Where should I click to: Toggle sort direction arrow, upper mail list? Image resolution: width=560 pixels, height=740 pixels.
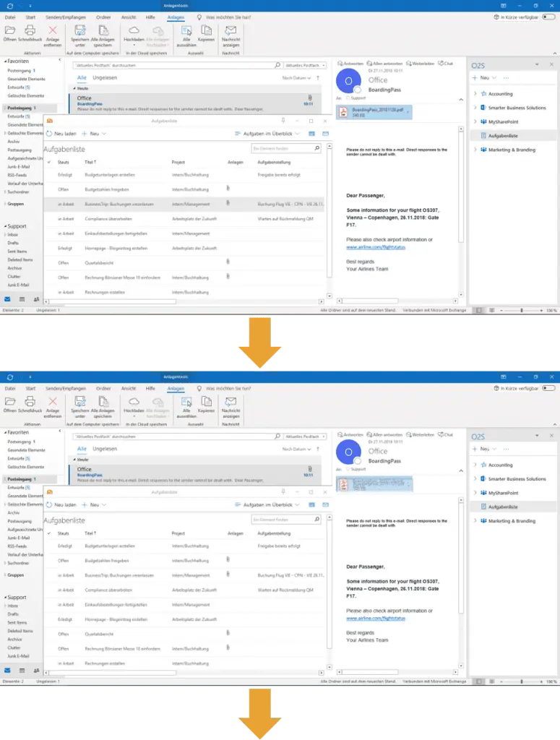[x=318, y=78]
